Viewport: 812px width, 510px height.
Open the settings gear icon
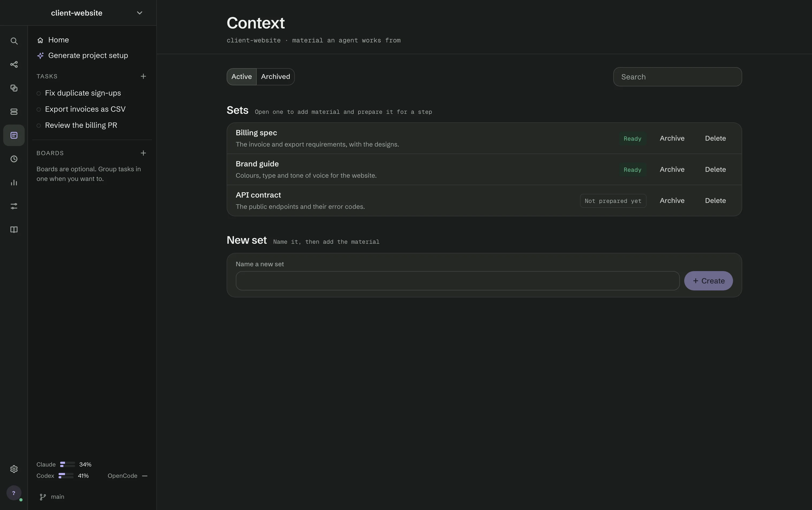(14, 469)
